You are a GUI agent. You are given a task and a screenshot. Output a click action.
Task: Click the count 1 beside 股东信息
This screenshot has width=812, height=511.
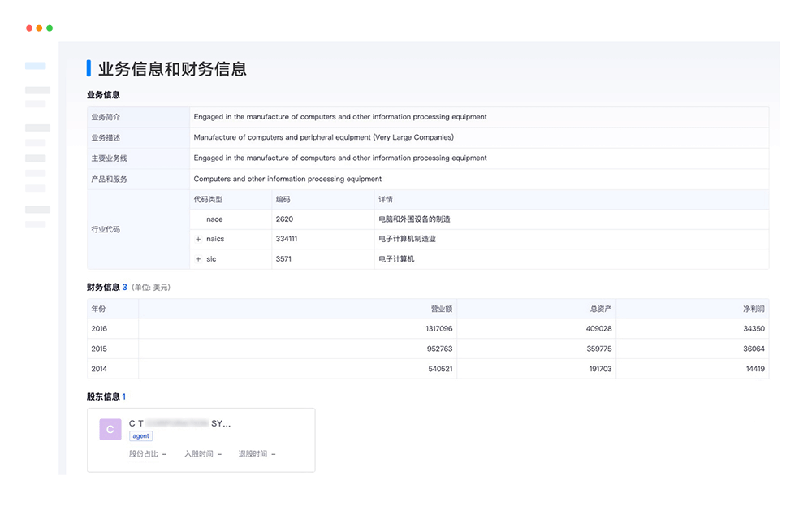(x=123, y=396)
